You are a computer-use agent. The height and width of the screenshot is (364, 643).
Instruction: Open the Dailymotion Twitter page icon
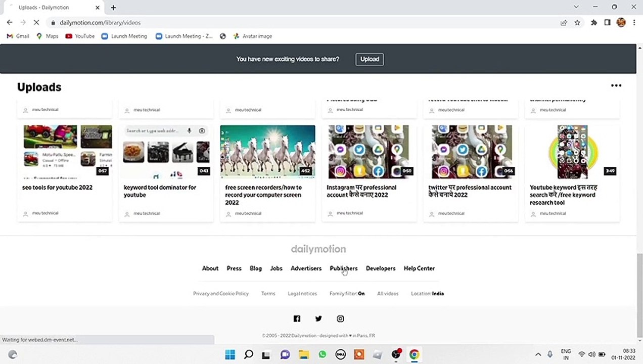(318, 318)
